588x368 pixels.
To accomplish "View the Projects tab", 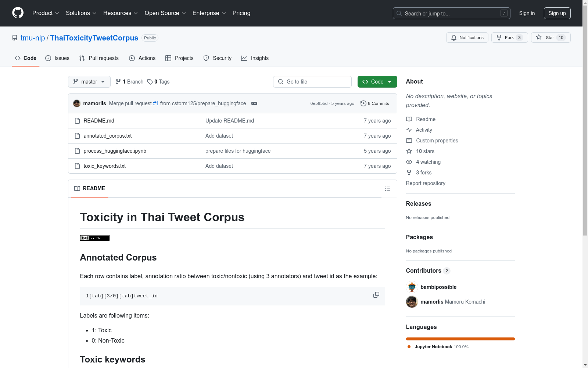I will point(179,58).
